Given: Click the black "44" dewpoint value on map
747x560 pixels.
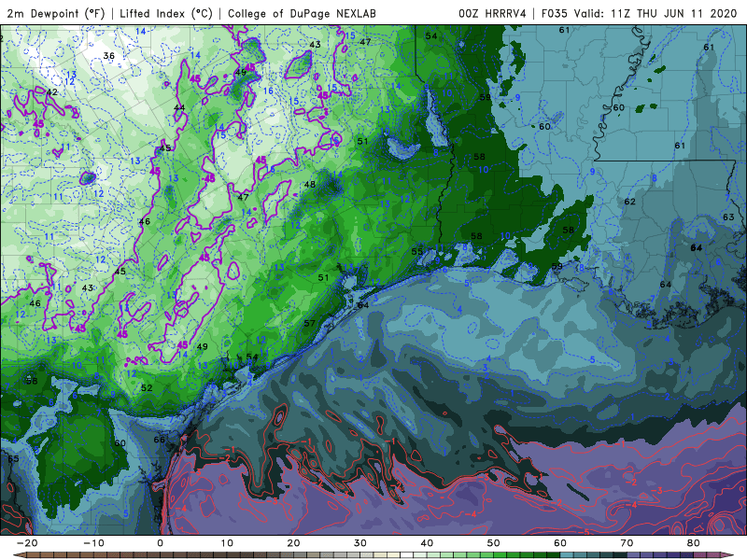Looking at the screenshot, I should [x=179, y=107].
